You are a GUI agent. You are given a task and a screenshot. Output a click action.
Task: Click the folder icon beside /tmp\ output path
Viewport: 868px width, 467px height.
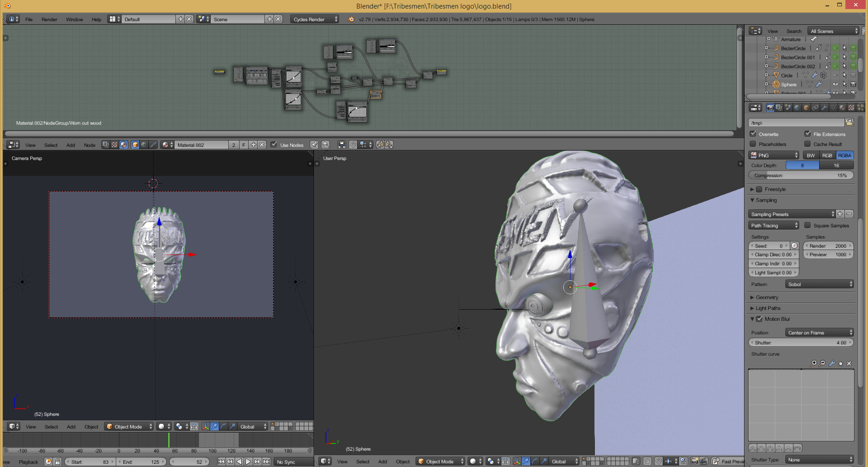point(849,123)
